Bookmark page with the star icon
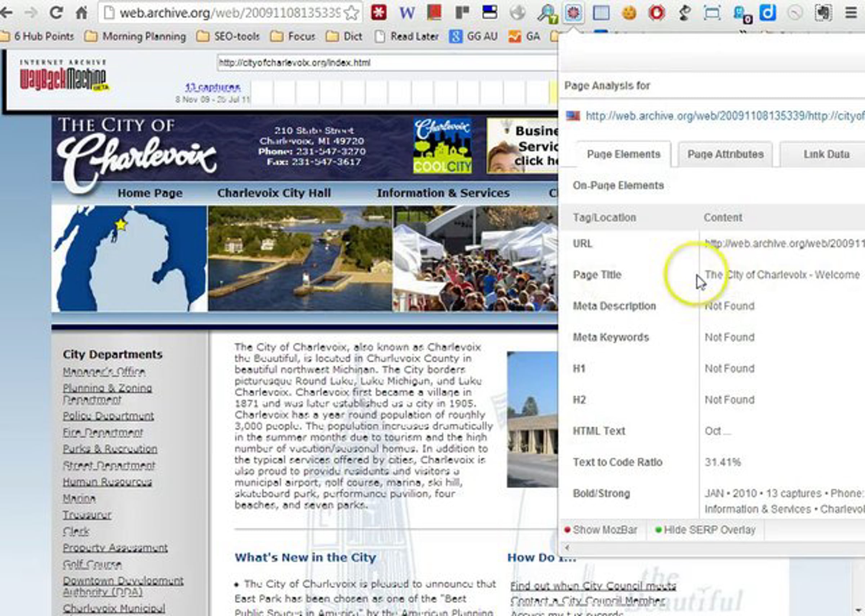The image size is (865, 616). (351, 13)
